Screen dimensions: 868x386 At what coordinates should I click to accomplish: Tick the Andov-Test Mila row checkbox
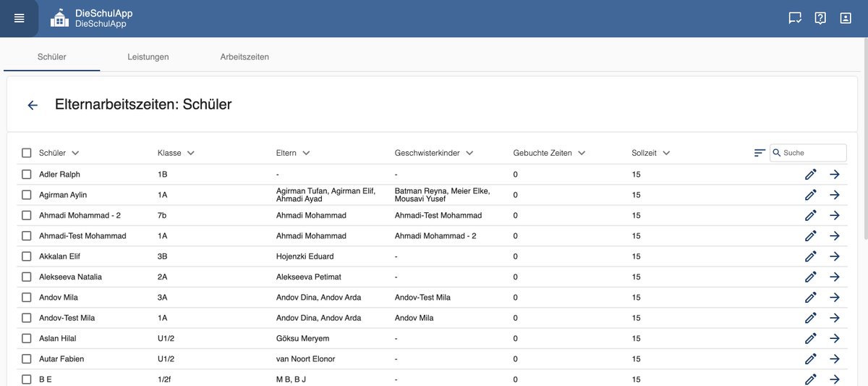tap(27, 318)
